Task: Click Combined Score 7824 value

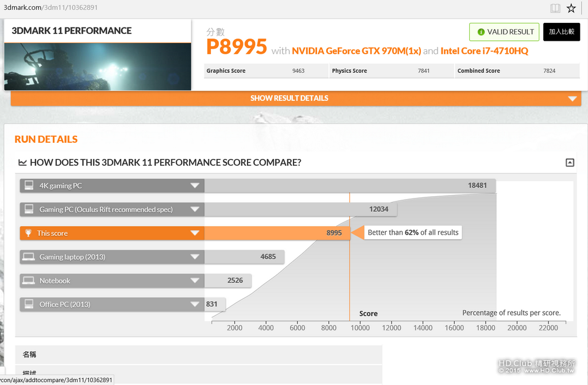Action: 550,71
